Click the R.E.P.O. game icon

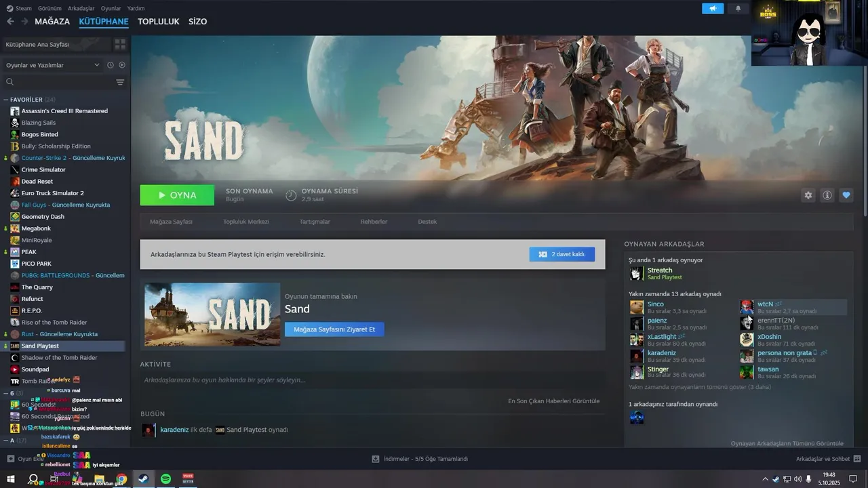tap(15, 310)
